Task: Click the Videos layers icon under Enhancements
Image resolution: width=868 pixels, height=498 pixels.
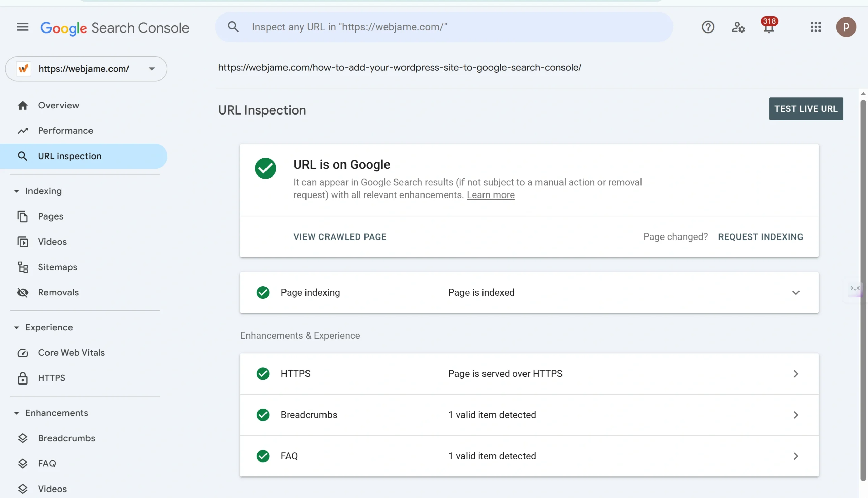Action: (23, 489)
